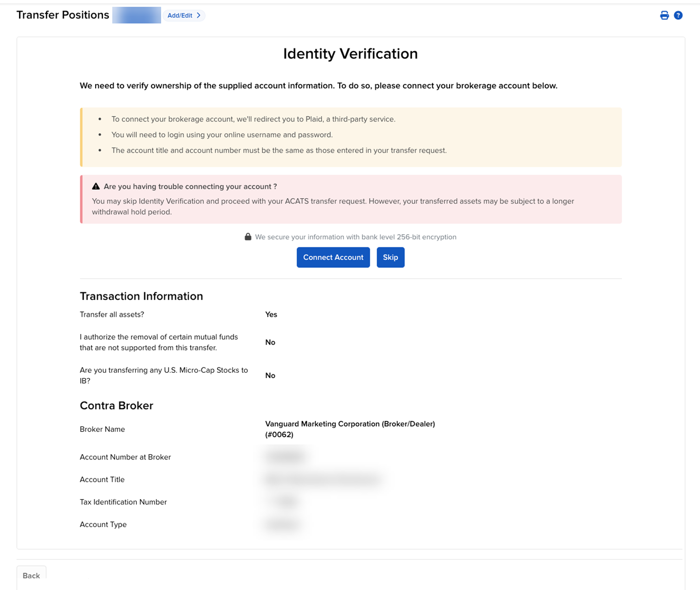The image size is (700, 590).
Task: Open the blue help question-mark icon
Action: pos(678,15)
